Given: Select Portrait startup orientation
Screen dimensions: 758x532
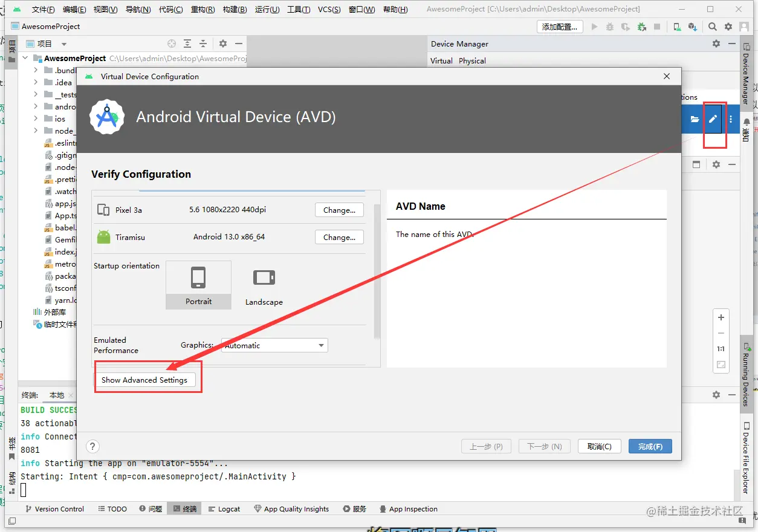Looking at the screenshot, I should (198, 285).
